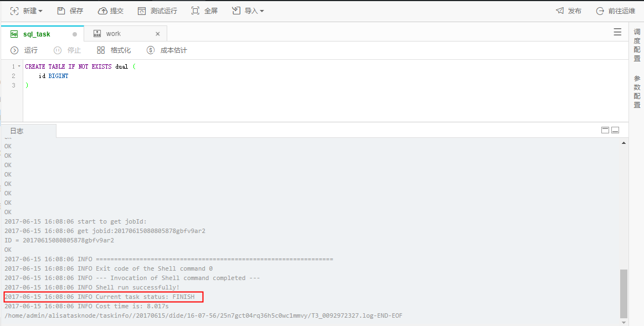Viewport: 644px width, 326px height.
Task: Click the 'ID = 20170615080805878gbfv9ar2' line
Action: (59, 240)
